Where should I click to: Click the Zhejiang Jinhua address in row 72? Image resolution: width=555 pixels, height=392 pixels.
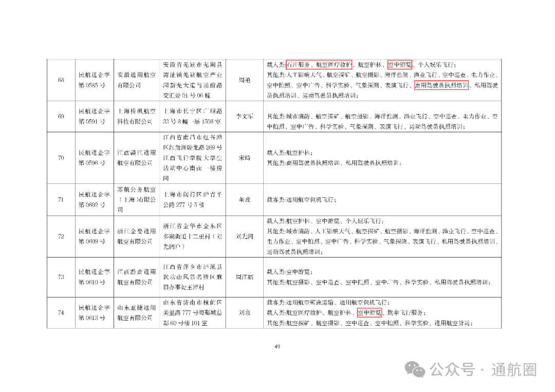click(x=193, y=236)
